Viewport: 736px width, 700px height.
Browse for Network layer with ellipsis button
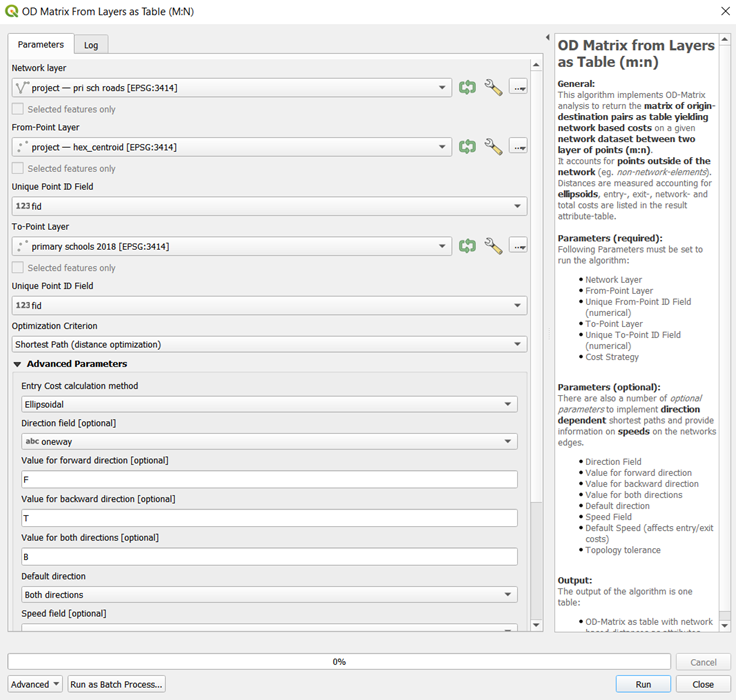[517, 88]
